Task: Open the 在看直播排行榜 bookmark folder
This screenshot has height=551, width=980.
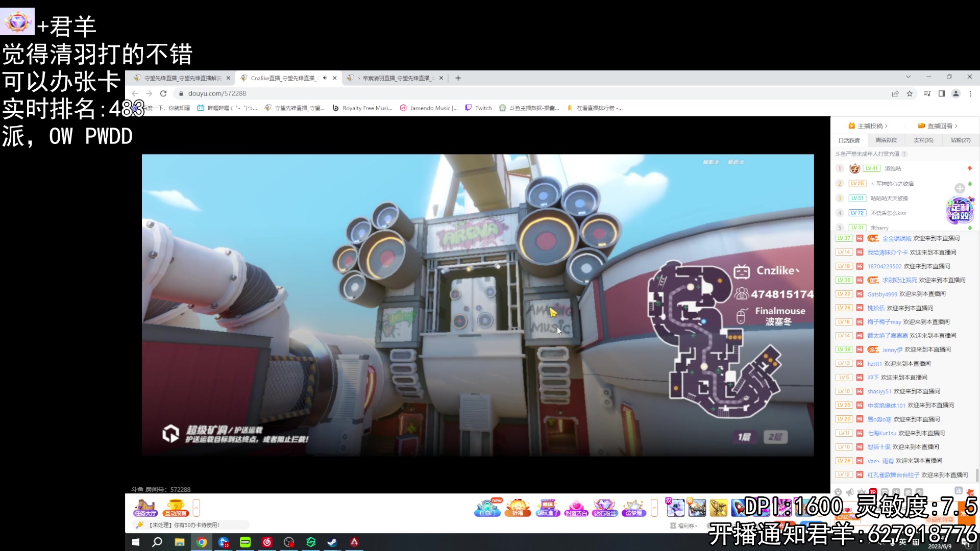Action: coord(595,108)
